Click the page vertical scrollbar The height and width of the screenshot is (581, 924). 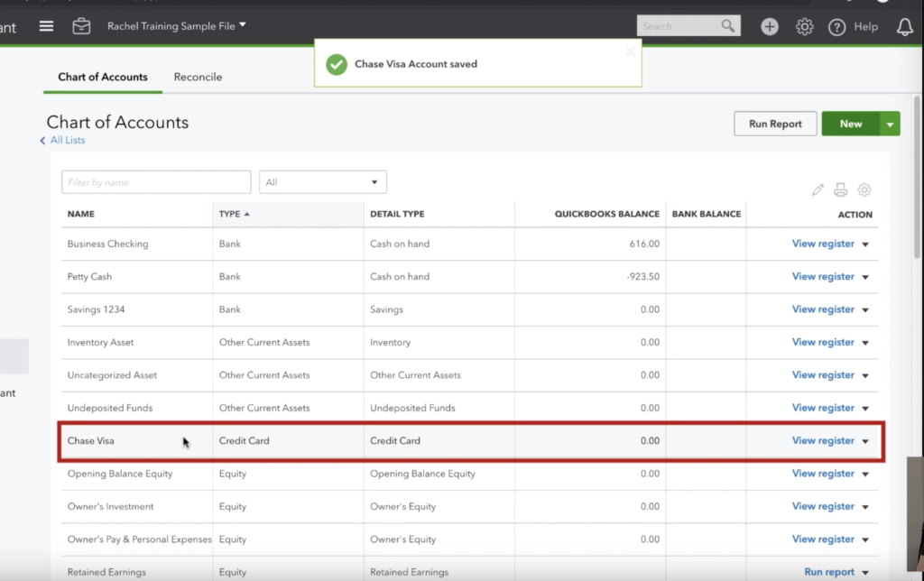pyautogui.click(x=917, y=177)
